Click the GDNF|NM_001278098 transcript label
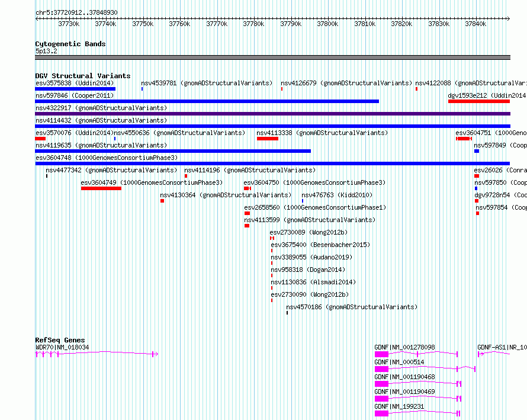This screenshot has width=527, height=420. [404, 347]
